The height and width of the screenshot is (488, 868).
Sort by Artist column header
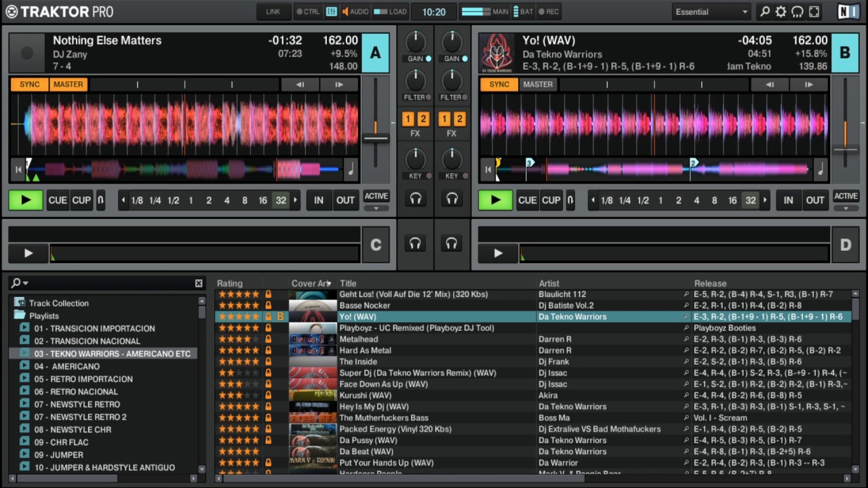click(549, 283)
